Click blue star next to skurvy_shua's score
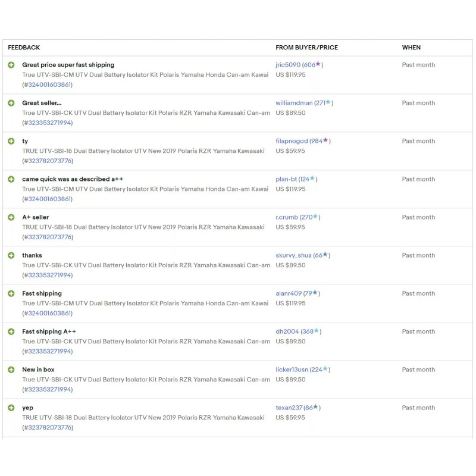 pyautogui.click(x=325, y=255)
